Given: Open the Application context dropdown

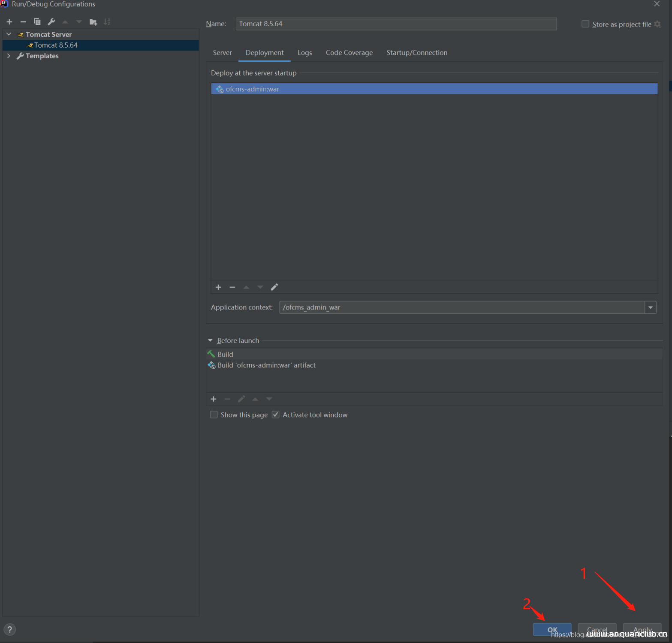Looking at the screenshot, I should 651,307.
